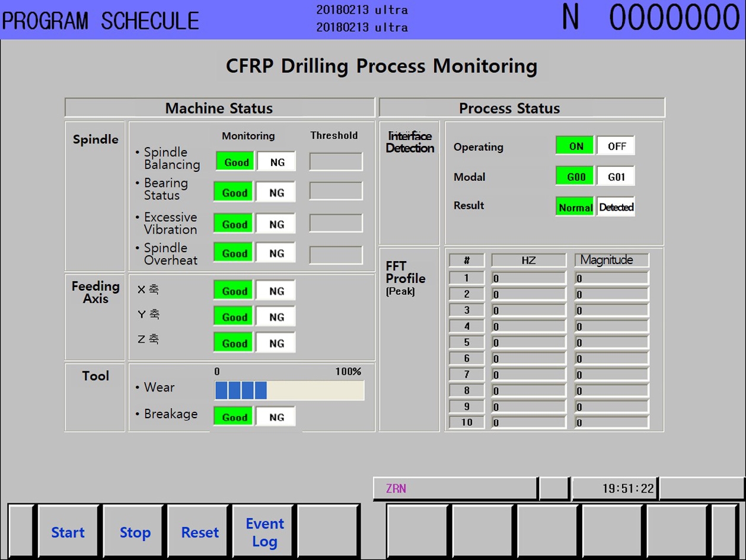Click NG for Excessive Vibration
746x560 pixels.
click(x=276, y=224)
